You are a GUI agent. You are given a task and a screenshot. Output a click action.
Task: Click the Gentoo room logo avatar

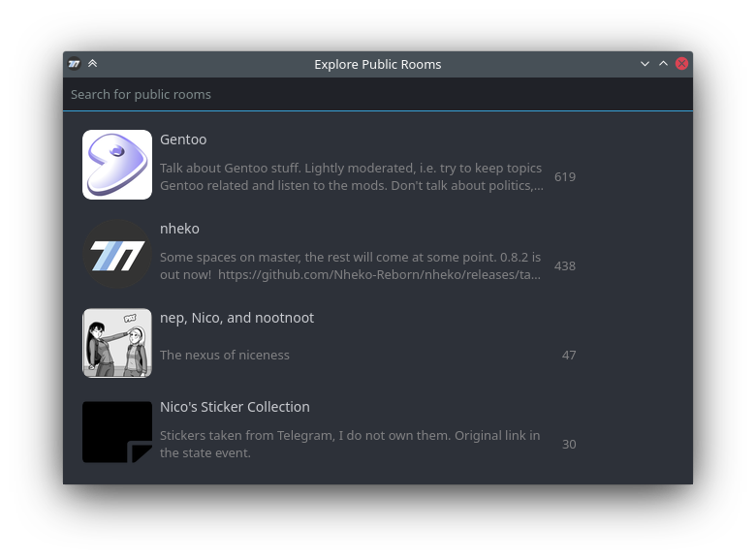coord(117,165)
